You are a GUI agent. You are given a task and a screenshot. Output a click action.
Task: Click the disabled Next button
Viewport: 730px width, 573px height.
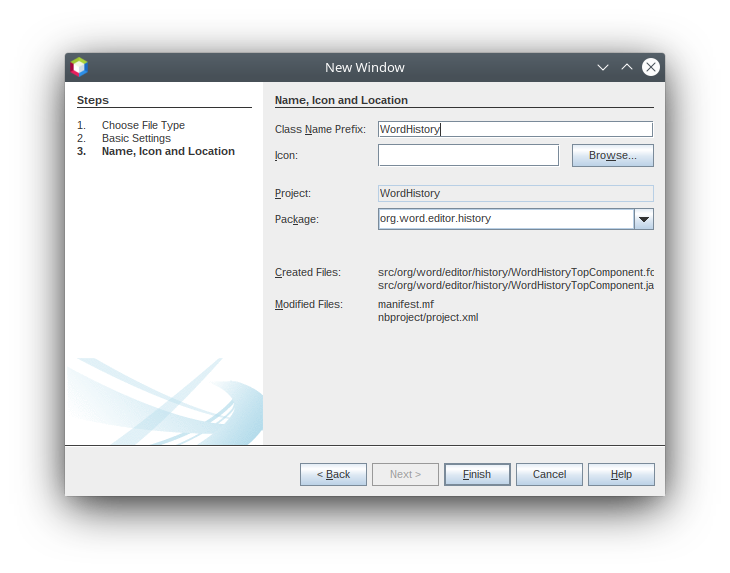pyautogui.click(x=405, y=474)
